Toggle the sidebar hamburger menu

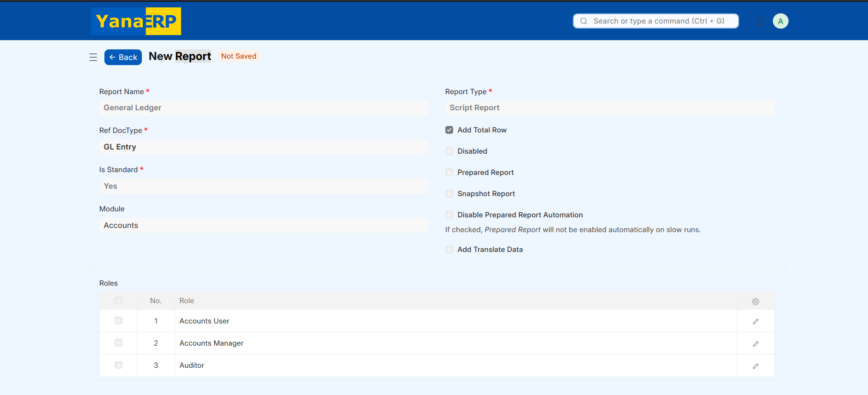pos(93,57)
